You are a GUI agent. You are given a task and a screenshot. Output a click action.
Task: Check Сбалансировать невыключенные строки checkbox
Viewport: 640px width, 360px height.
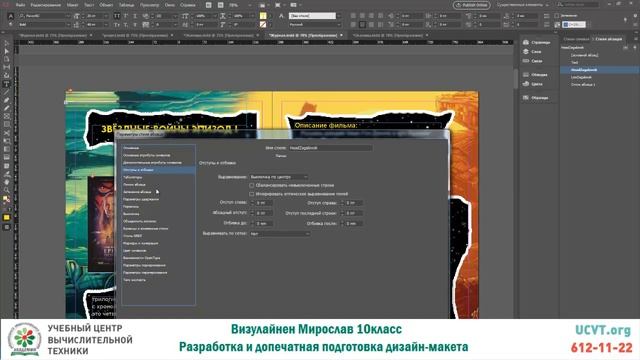(252, 185)
